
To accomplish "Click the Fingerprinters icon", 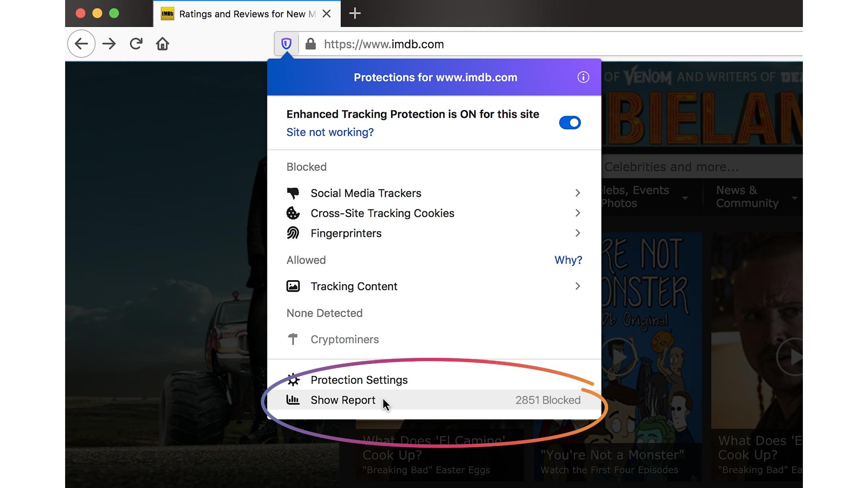I will pos(293,232).
